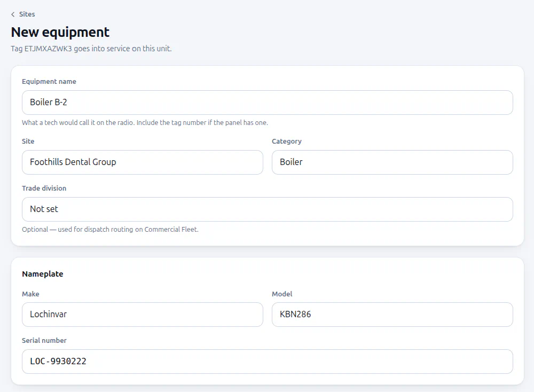Viewport: 534px width, 392px height.
Task: Click the Serial number field label
Action: click(44, 341)
